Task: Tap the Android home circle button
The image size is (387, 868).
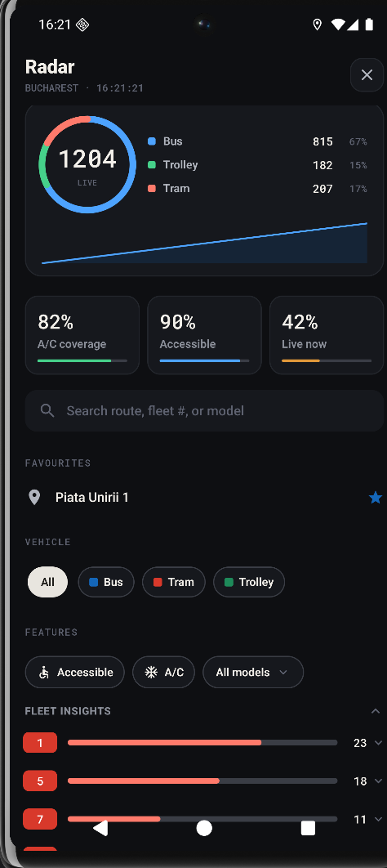Action: 204,828
